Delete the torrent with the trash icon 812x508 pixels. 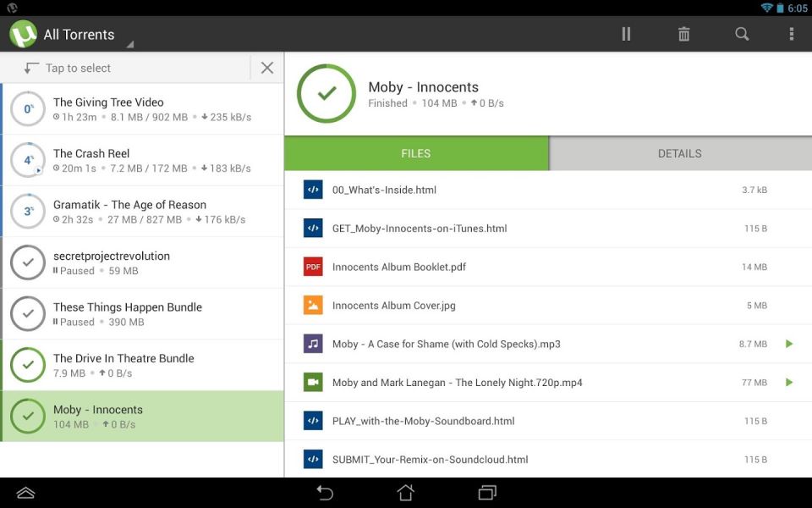[x=683, y=34]
